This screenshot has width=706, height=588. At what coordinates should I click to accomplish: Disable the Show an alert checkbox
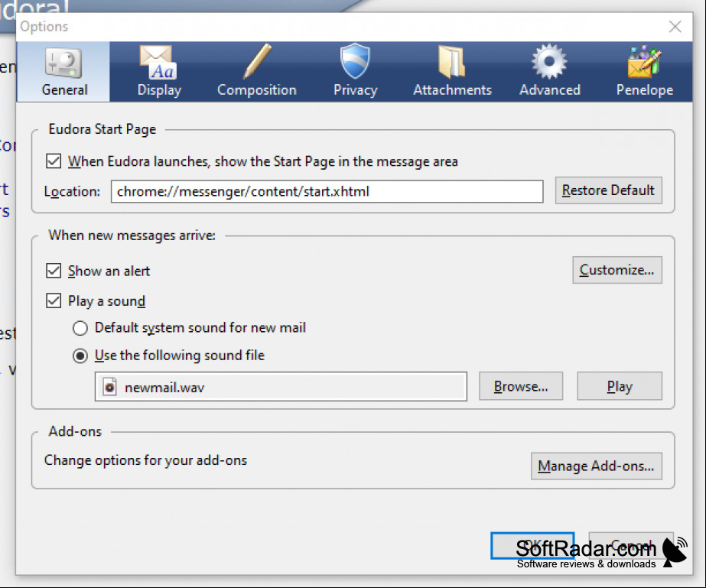(54, 271)
